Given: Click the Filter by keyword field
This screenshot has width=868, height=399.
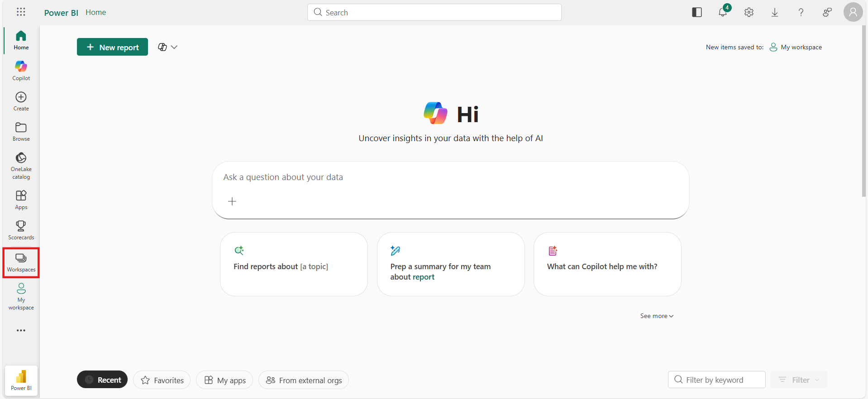Looking at the screenshot, I should pyautogui.click(x=717, y=380).
